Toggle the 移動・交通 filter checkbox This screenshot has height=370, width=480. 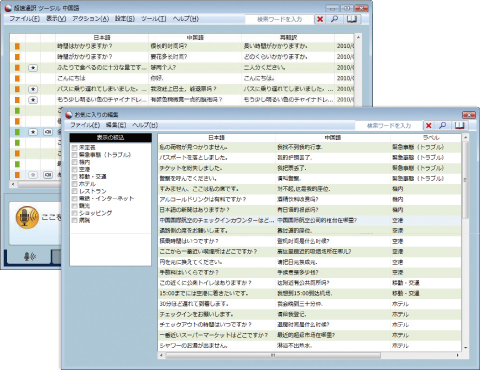(x=75, y=177)
